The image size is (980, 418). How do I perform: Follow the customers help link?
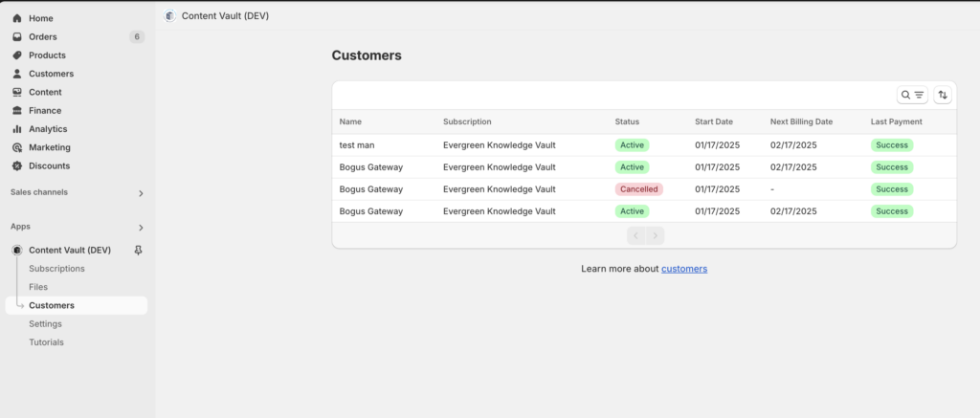(684, 269)
